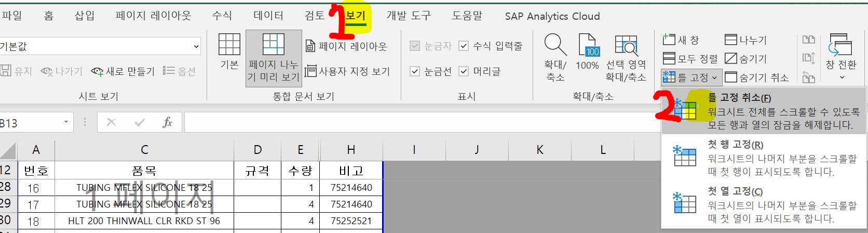Select column L header
Screen dimensions: 868x233
[603, 150]
